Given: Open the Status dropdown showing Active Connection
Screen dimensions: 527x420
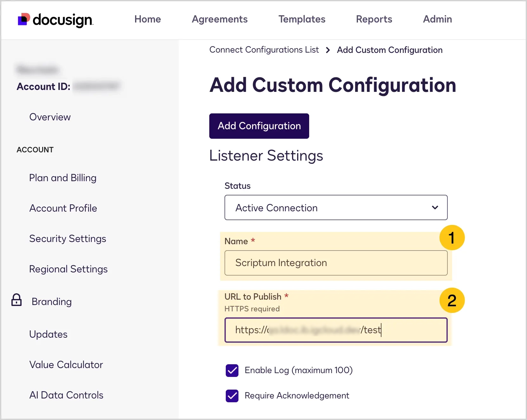Looking at the screenshot, I should pyautogui.click(x=336, y=207).
